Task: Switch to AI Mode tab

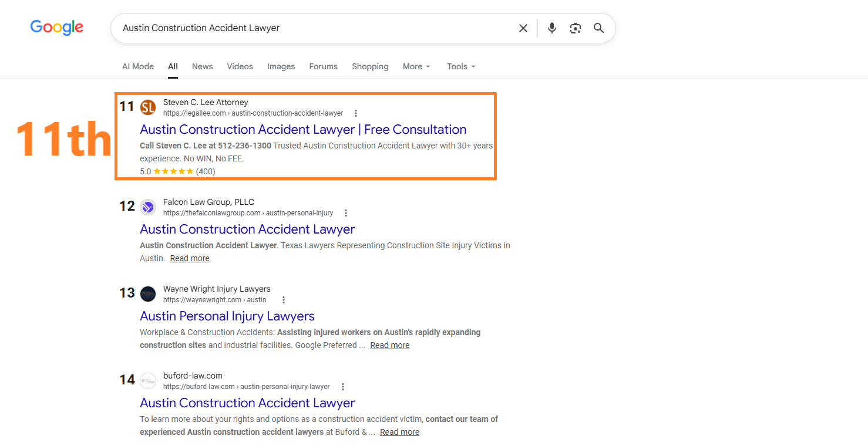Action: pyautogui.click(x=138, y=66)
